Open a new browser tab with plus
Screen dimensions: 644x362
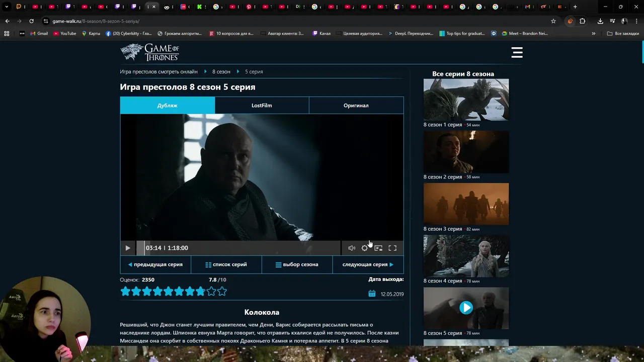coord(575,7)
